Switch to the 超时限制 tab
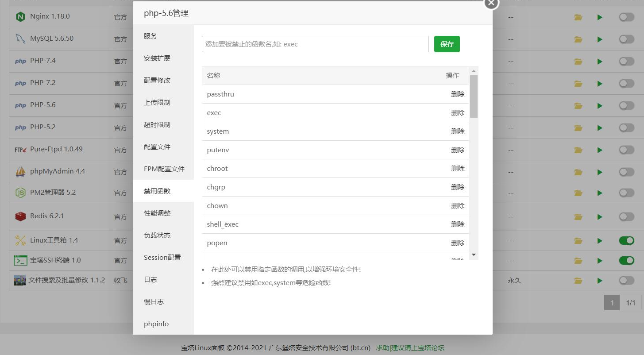644x355 pixels. pos(163,124)
